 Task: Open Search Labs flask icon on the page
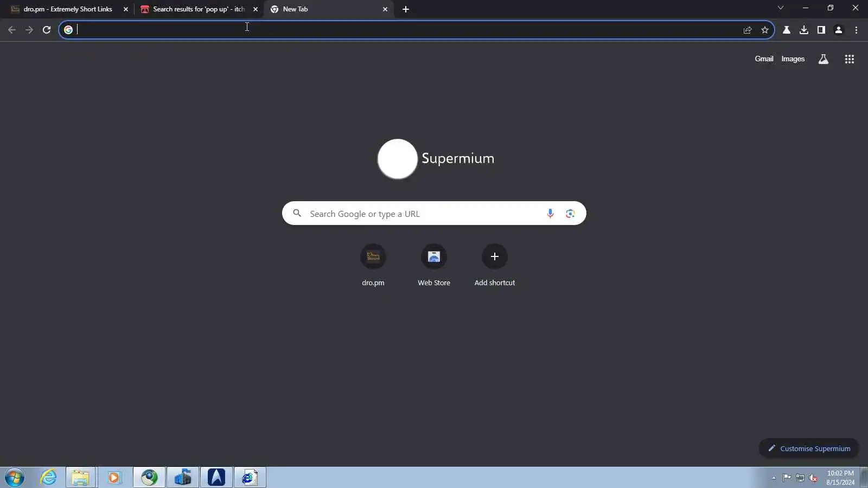click(x=824, y=59)
